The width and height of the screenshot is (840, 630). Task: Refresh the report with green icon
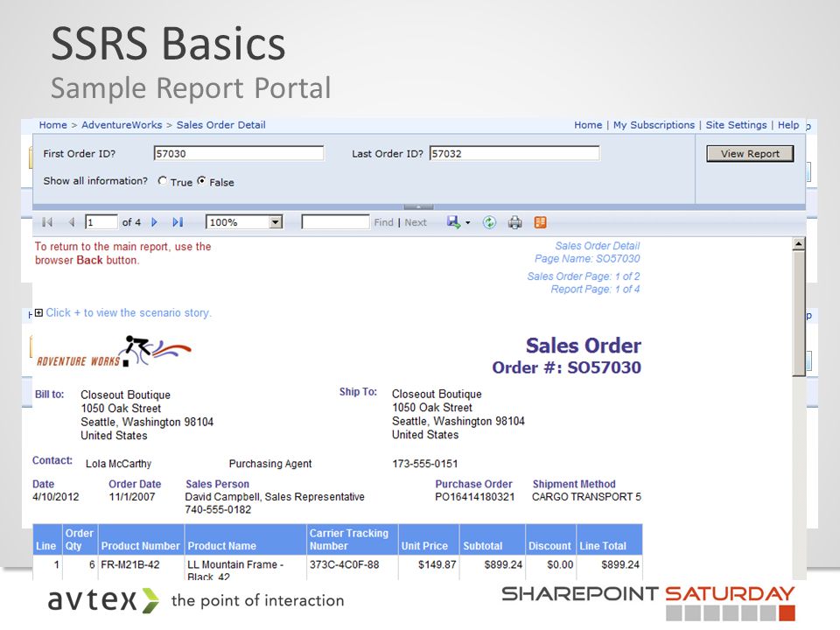tap(489, 222)
